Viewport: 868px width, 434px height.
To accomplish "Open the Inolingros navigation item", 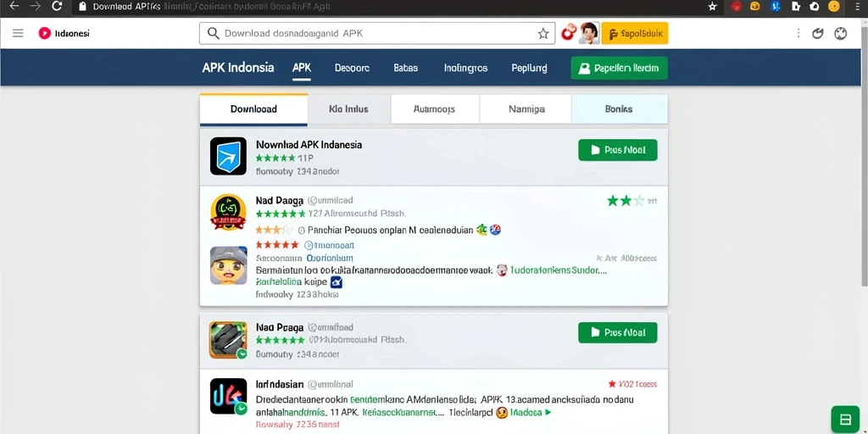I will 465,68.
